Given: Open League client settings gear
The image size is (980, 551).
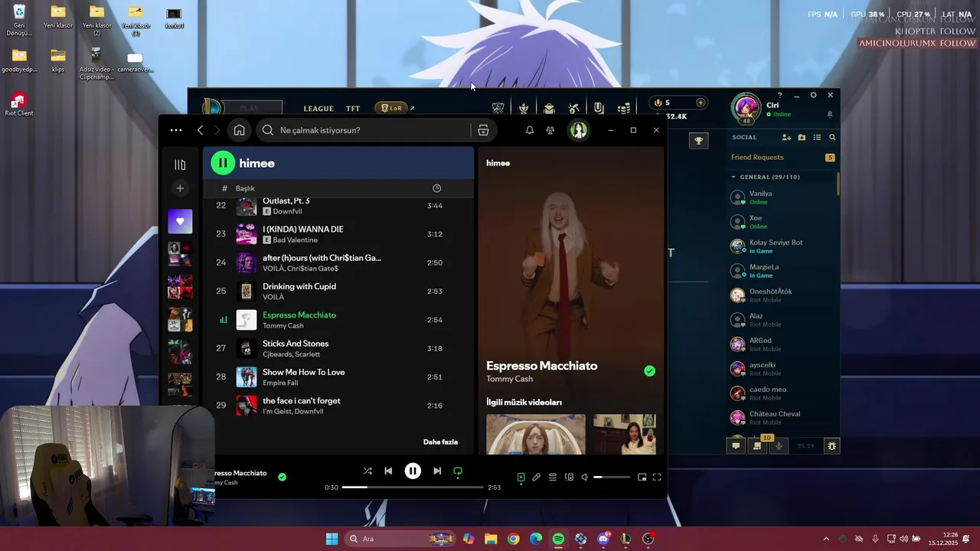Looking at the screenshot, I should pyautogui.click(x=813, y=96).
